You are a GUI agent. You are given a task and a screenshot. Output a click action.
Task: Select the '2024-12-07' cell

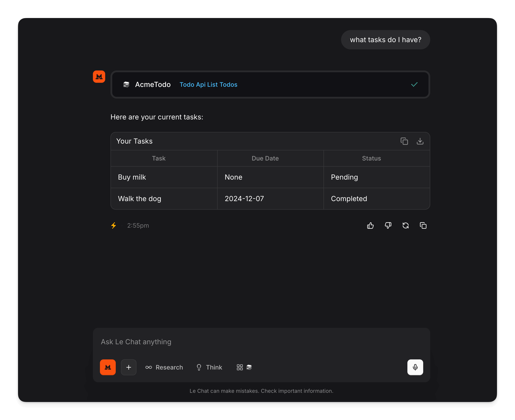(x=271, y=199)
